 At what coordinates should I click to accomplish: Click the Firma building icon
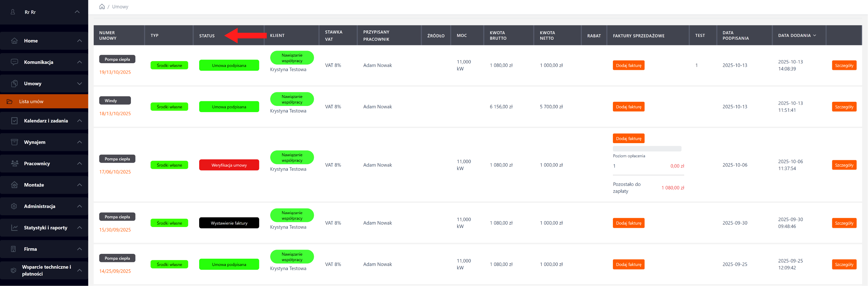coord(13,249)
